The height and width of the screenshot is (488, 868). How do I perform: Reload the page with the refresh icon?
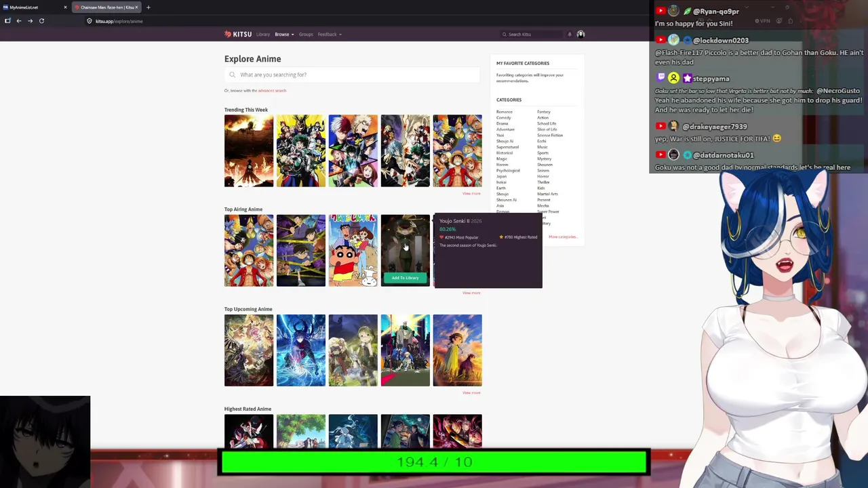[x=41, y=21]
